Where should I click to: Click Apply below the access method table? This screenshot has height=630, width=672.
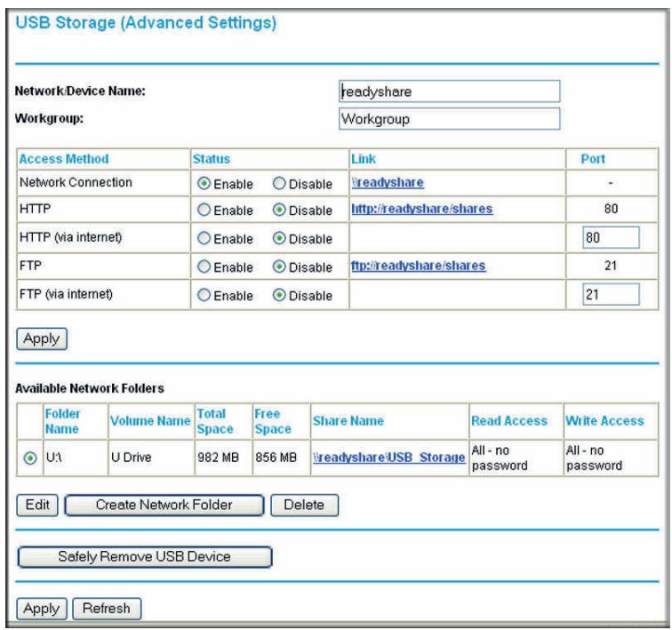pyautogui.click(x=42, y=339)
